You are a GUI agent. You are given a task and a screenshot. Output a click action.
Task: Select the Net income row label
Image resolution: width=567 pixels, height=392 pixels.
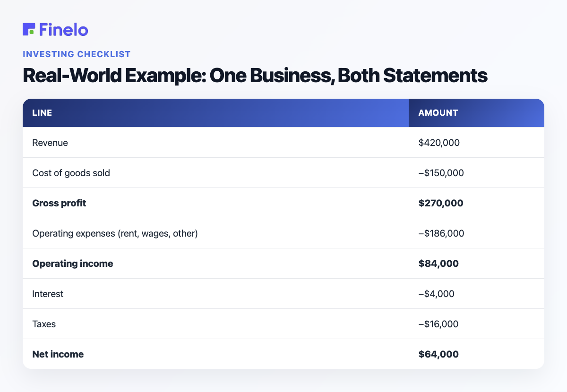[58, 354]
